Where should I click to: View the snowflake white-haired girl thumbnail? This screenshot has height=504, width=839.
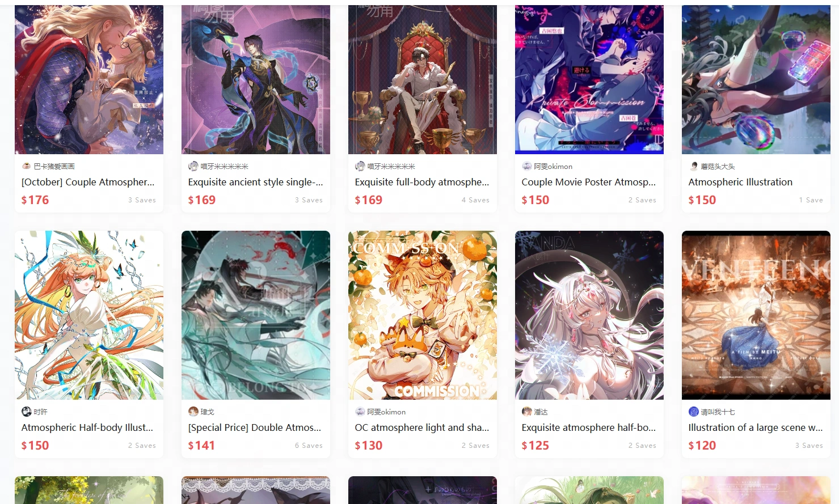tap(589, 315)
